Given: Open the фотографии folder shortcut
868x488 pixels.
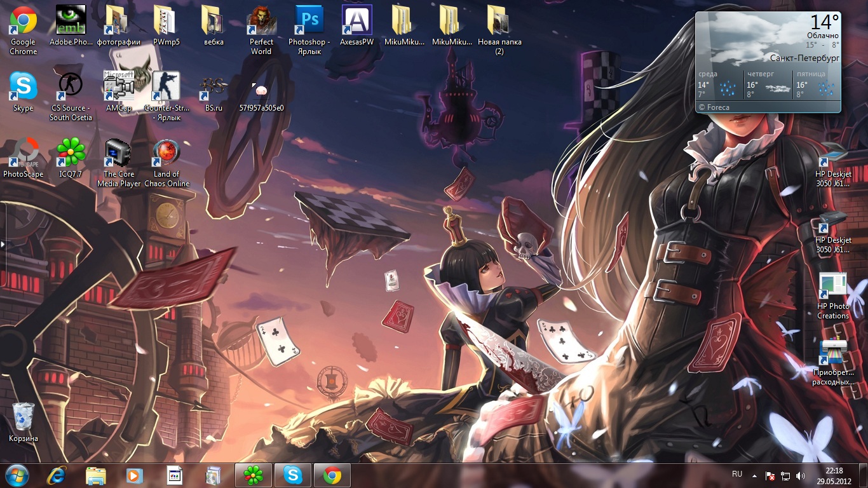Looking at the screenshot, I should (x=118, y=25).
